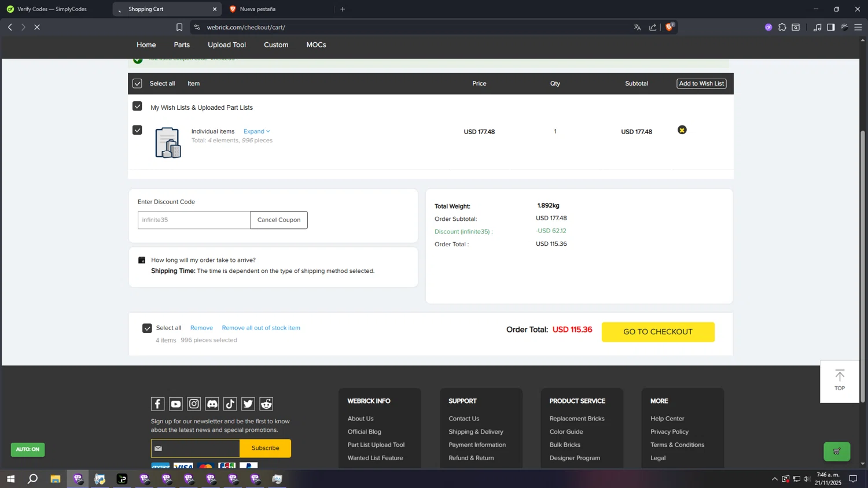This screenshot has width=868, height=488.
Task: Click Remove all out of stock item
Action: coord(261,328)
